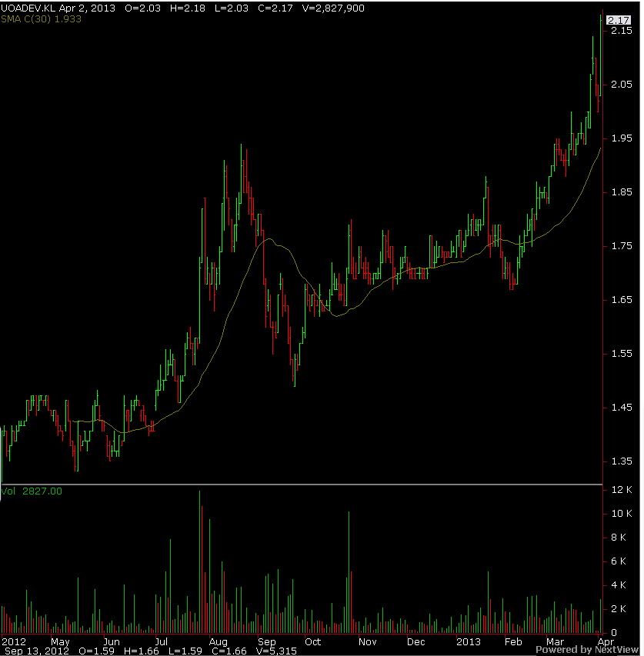Click the 6 K volume axis label
Screen dimensions: 644x656
pos(619,561)
